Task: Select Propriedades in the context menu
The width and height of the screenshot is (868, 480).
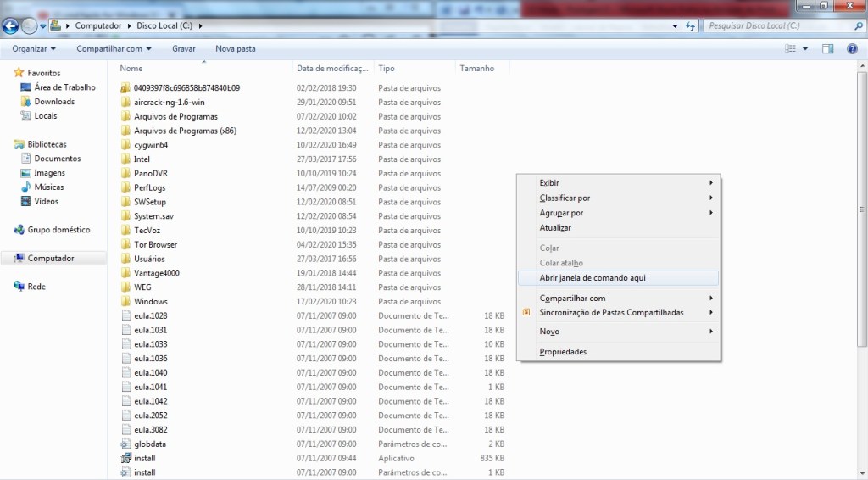Action: coord(563,352)
